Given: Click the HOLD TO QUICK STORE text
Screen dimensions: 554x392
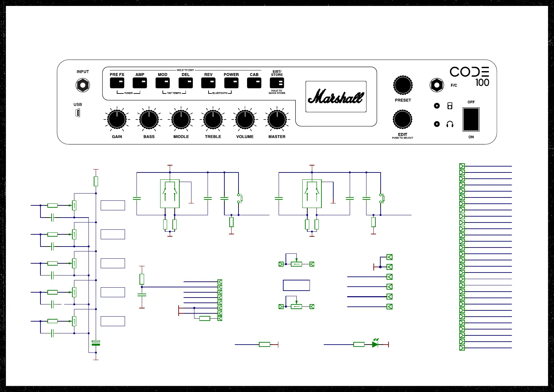Looking at the screenshot, I should [x=277, y=92].
